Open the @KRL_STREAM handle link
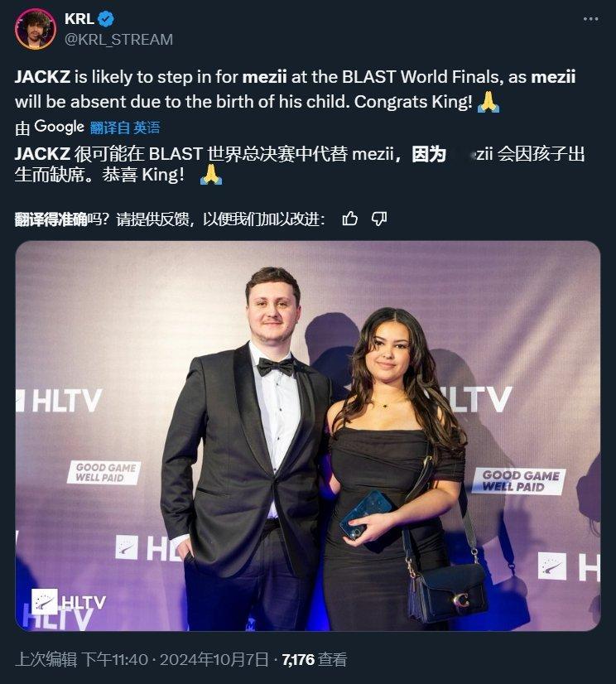The width and height of the screenshot is (616, 684). pos(118,39)
